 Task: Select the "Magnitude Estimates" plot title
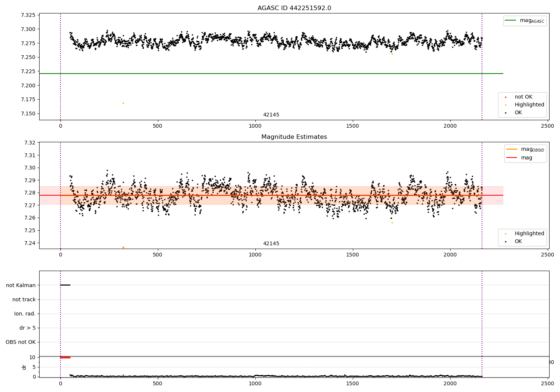pos(294,137)
